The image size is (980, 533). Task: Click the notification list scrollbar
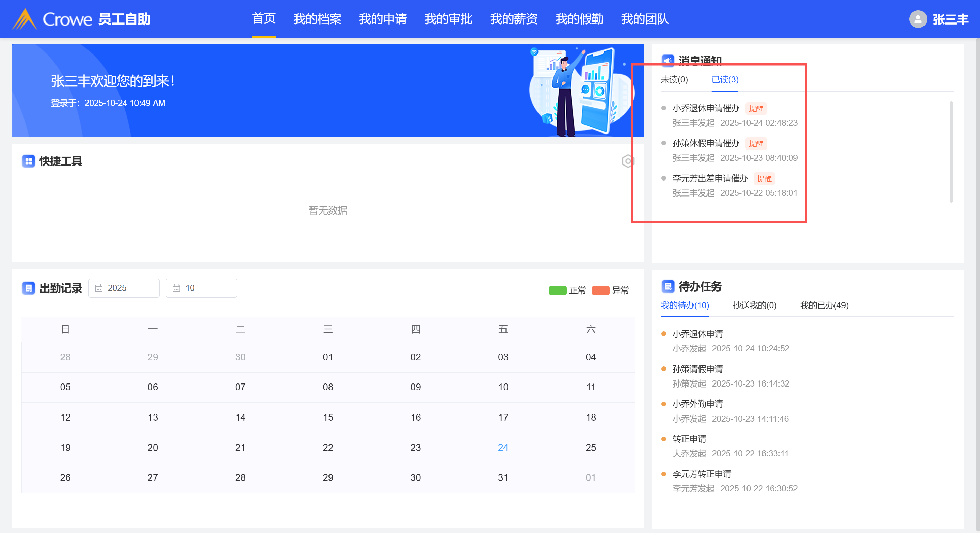(x=951, y=152)
